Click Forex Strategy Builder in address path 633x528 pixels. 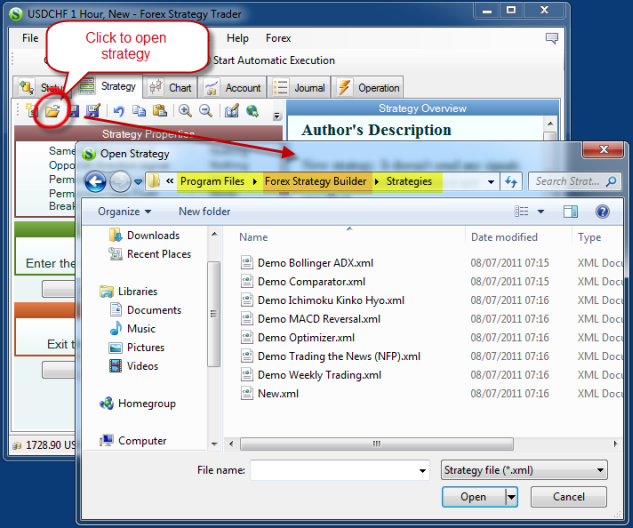point(315,182)
